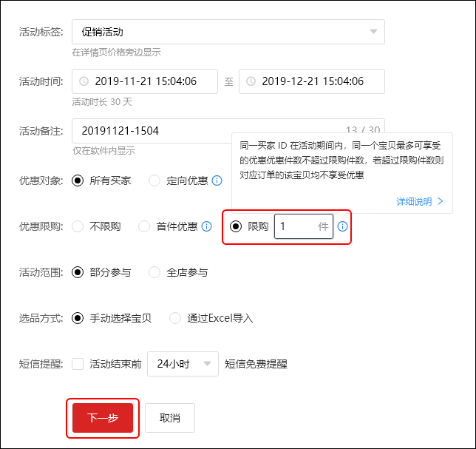476x449 pixels.
Task: Select the 全店参与 radio button
Action: point(154,272)
